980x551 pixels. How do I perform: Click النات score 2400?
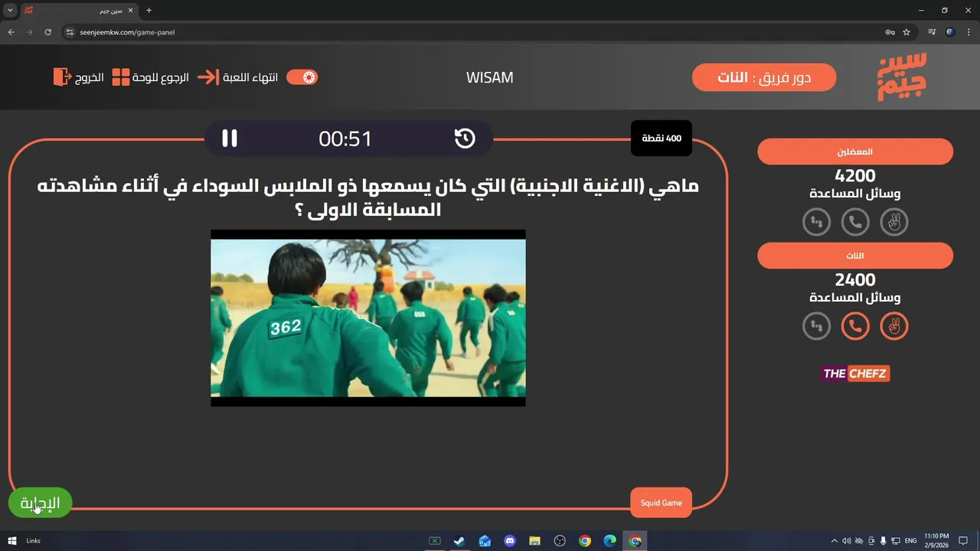coord(855,280)
